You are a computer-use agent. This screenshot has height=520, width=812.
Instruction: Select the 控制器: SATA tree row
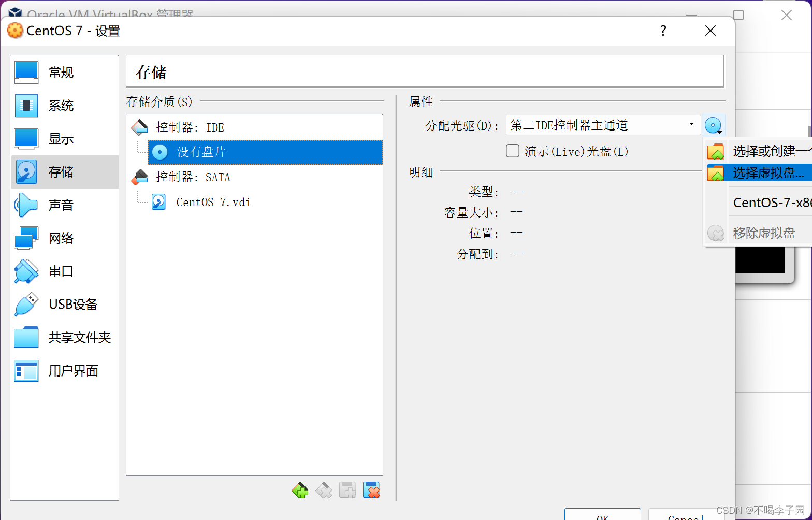pyautogui.click(x=255, y=177)
